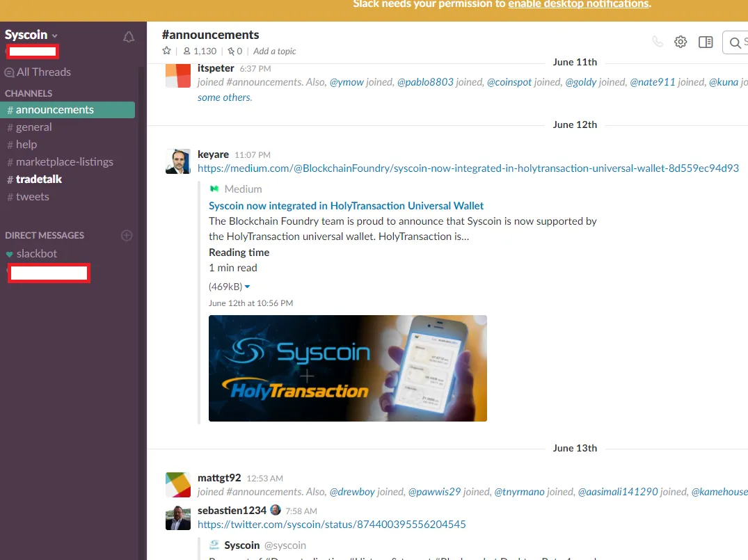Open @nate911 user mention
Screen dimensions: 748x560
(653, 82)
